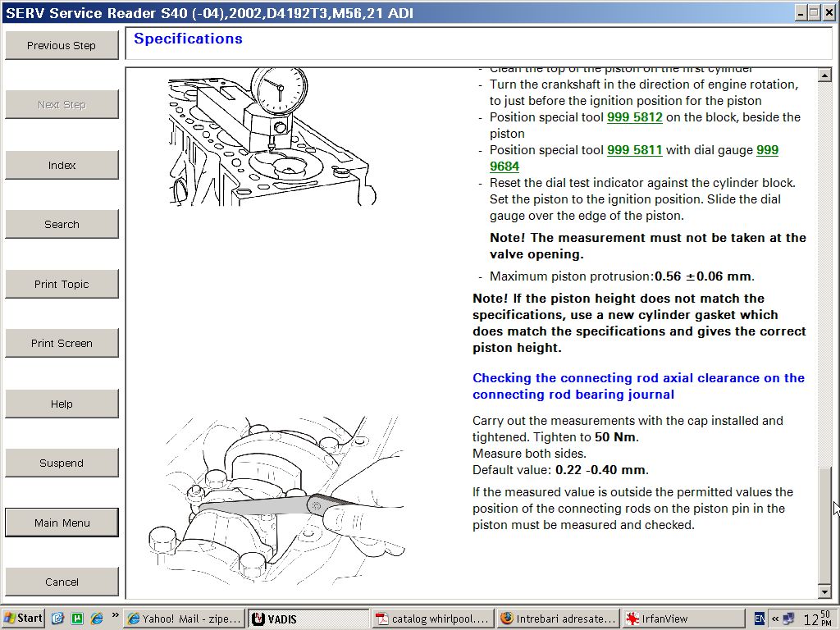
Task: Expand the quick launch overflow chevron
Action: tap(115, 615)
